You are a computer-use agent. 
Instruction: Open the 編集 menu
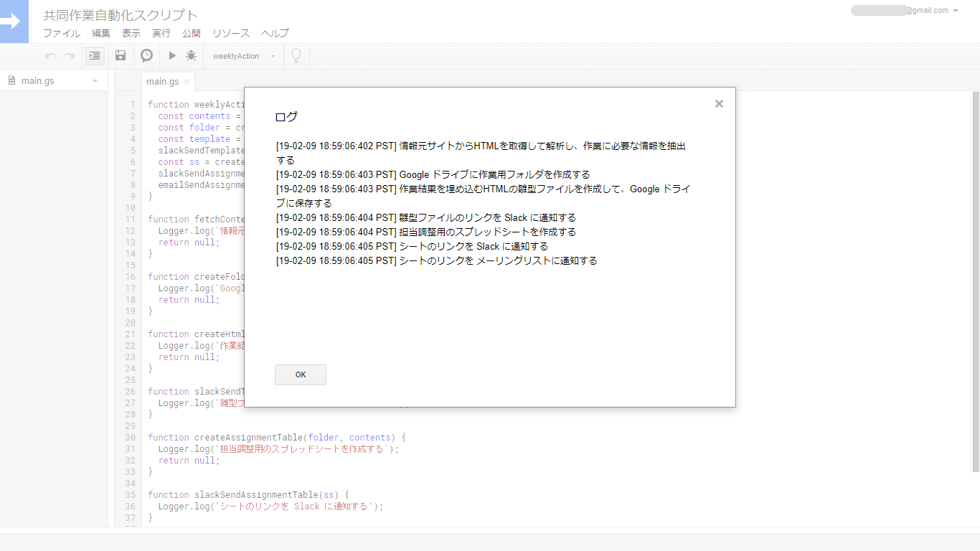coord(101,33)
